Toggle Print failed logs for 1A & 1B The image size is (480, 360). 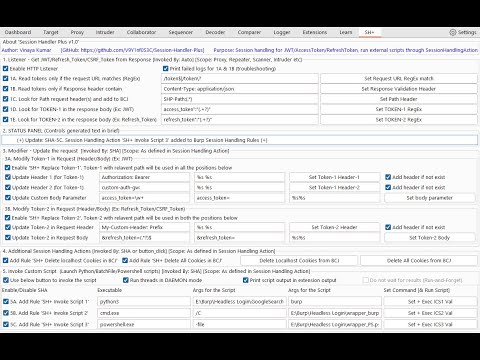click(x=166, y=69)
